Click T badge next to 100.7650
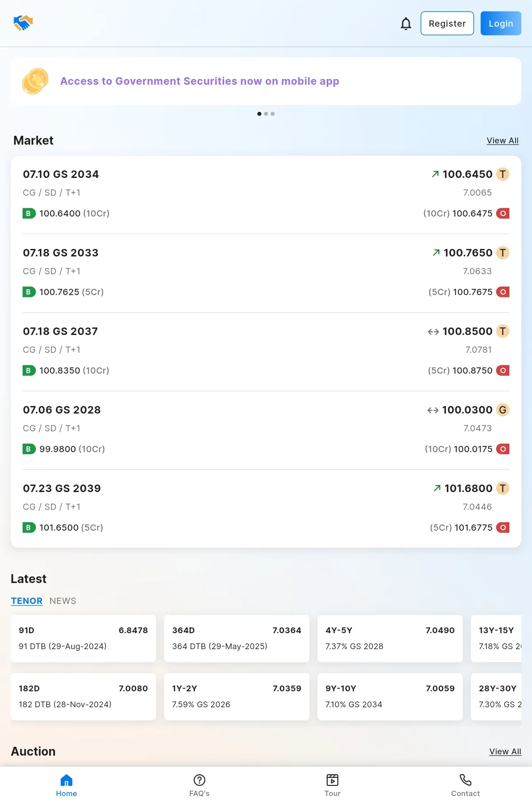 coord(503,253)
